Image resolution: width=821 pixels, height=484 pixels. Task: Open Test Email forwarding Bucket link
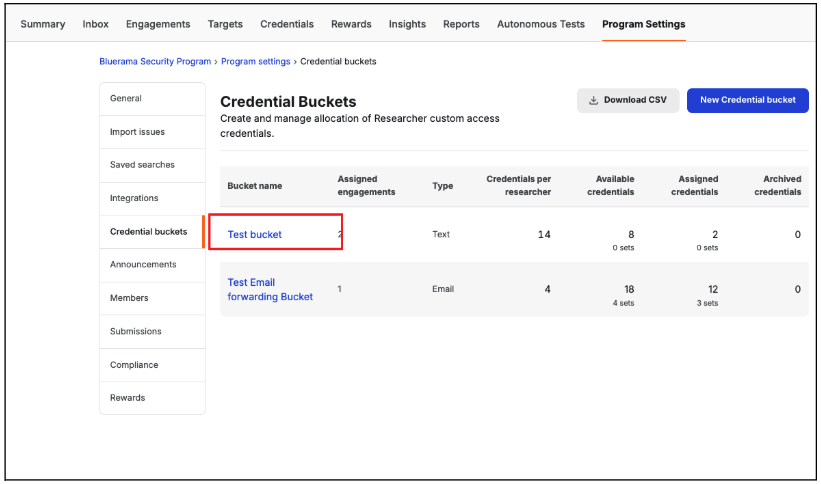coord(270,289)
